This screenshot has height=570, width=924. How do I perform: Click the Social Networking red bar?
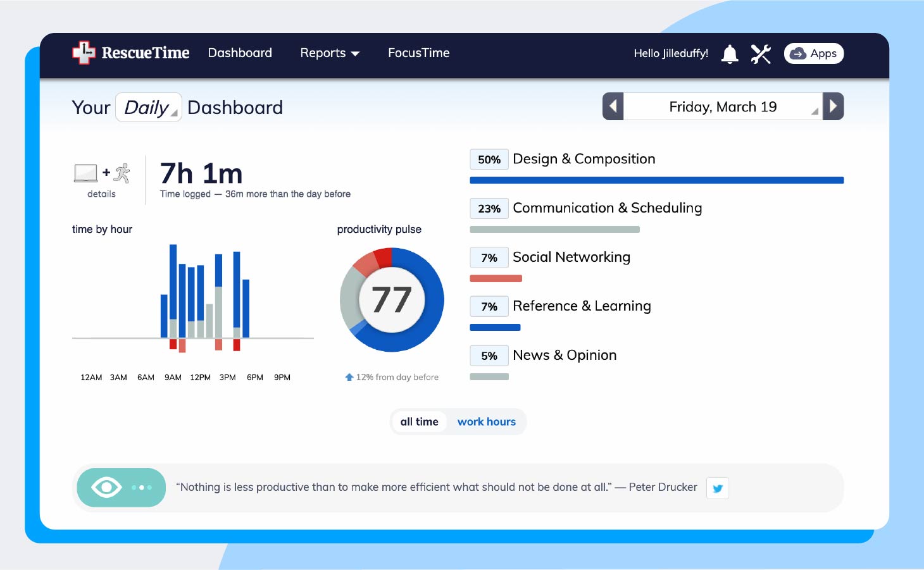pos(496,278)
